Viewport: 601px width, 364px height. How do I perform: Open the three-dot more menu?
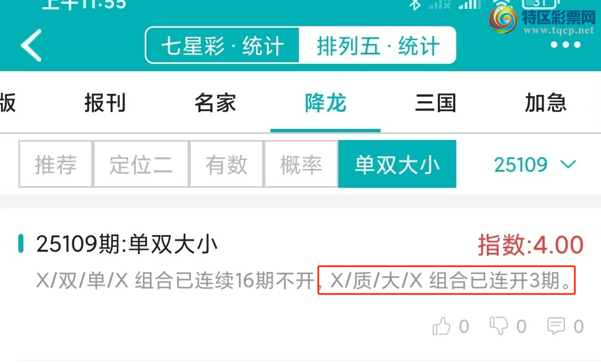click(565, 45)
